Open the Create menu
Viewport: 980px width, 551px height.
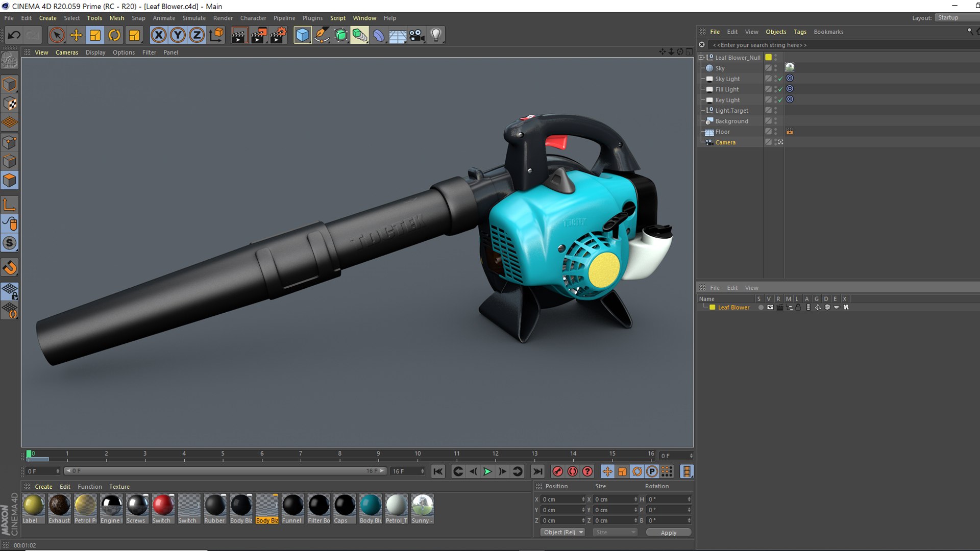(48, 18)
